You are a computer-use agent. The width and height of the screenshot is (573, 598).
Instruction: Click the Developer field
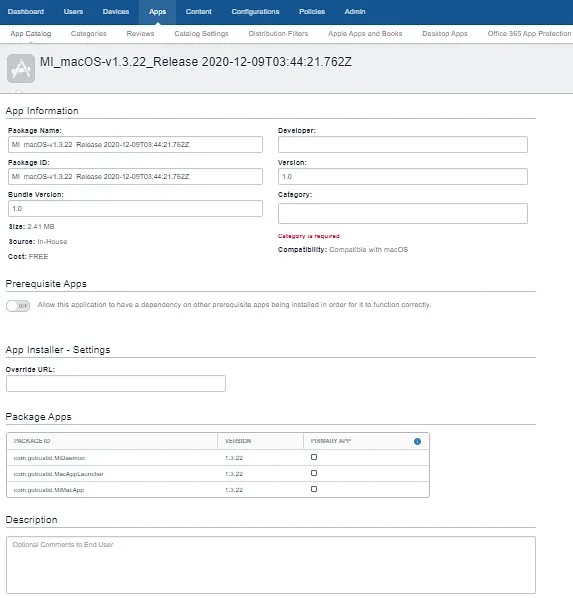click(403, 145)
